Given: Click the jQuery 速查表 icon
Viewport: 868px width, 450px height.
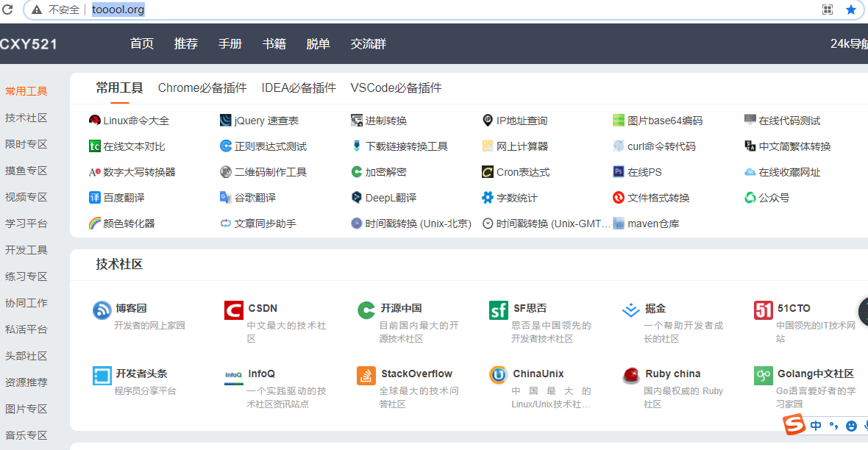Looking at the screenshot, I should [225, 120].
